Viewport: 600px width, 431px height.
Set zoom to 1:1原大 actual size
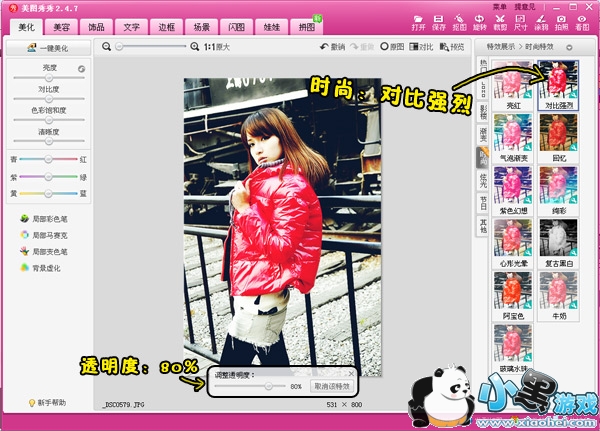pyautogui.click(x=217, y=47)
